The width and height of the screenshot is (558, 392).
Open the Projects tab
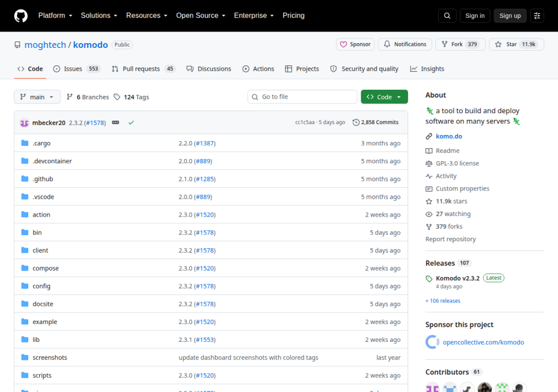pyautogui.click(x=302, y=69)
